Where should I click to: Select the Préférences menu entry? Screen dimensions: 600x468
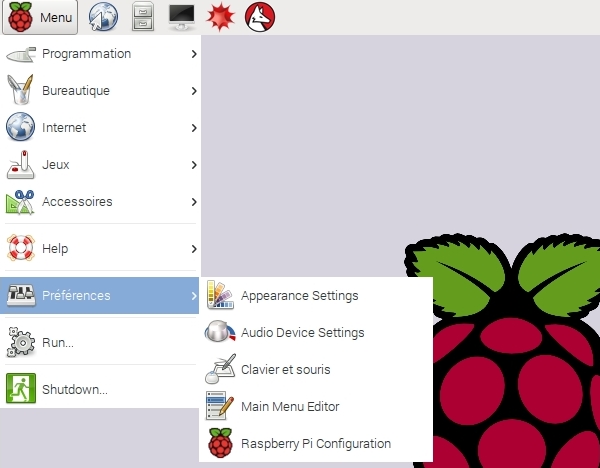99,295
